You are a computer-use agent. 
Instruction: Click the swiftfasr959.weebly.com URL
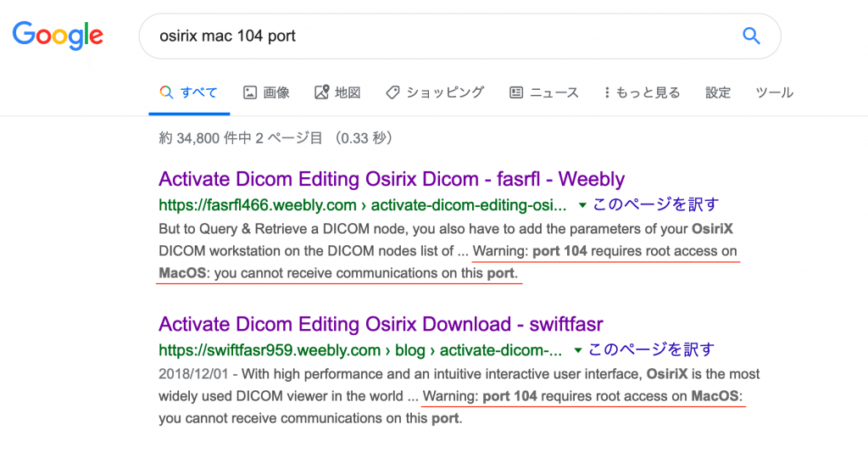tap(360, 350)
